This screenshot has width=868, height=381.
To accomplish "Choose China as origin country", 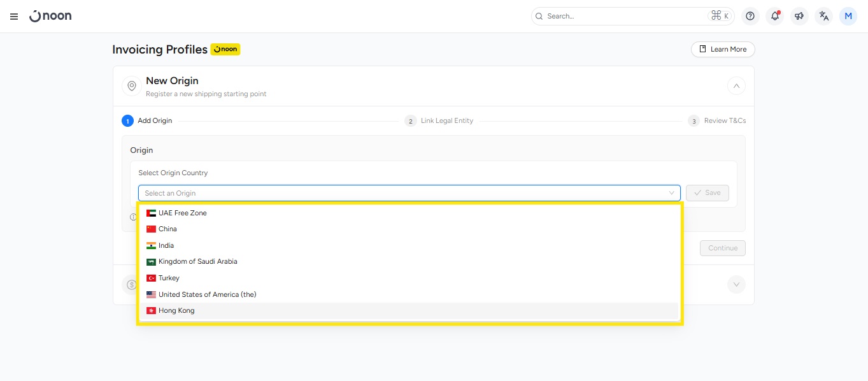I will pyautogui.click(x=167, y=229).
